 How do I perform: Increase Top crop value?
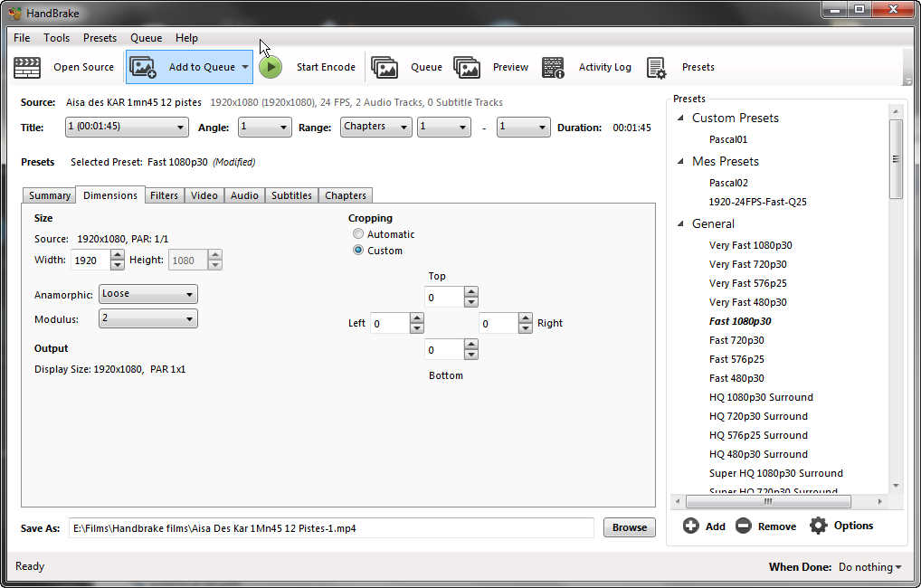tap(471, 292)
